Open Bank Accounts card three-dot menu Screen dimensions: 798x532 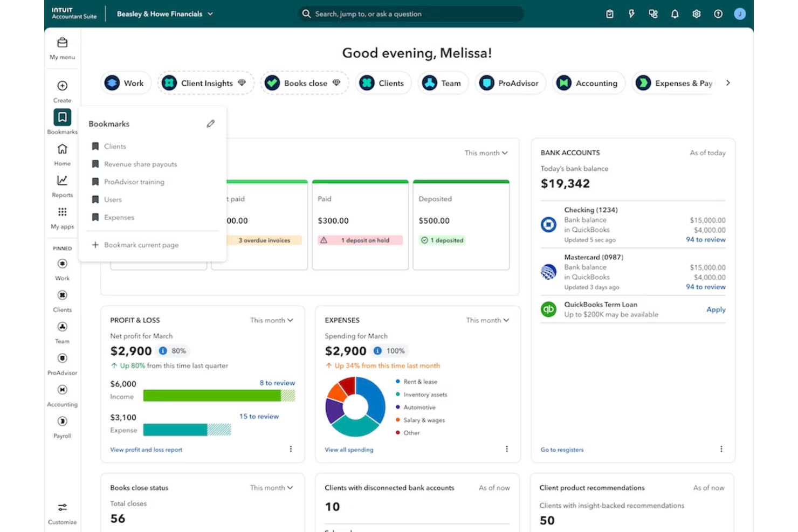(721, 449)
